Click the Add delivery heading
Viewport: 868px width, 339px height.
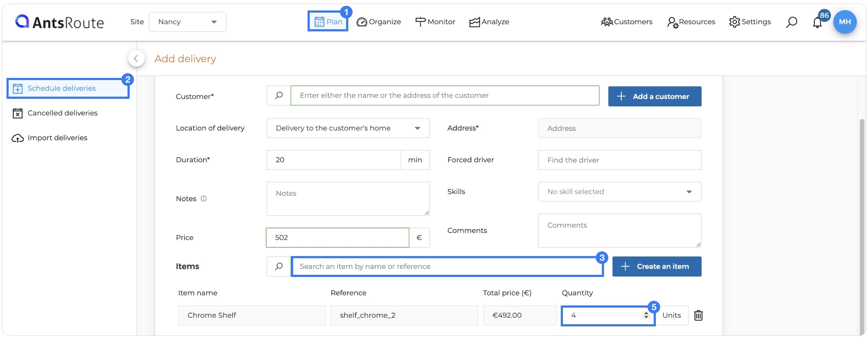click(x=185, y=59)
